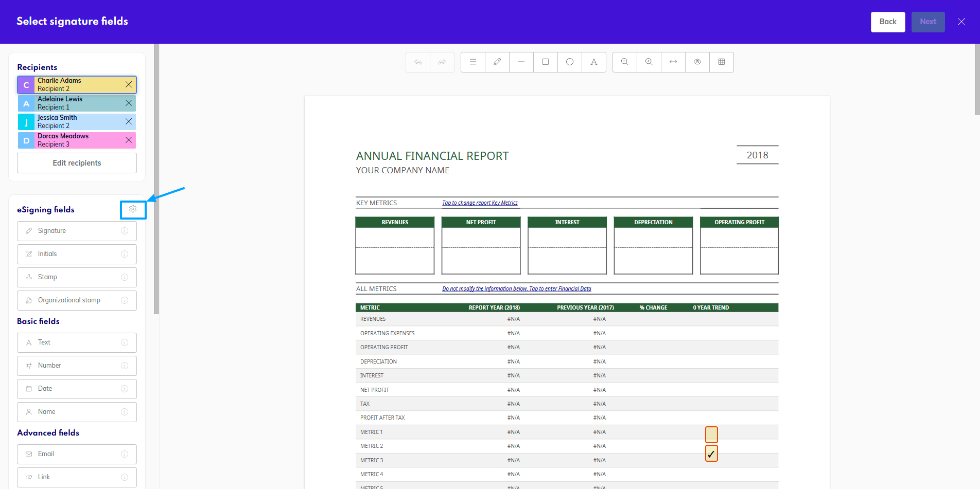980x489 pixels.
Task: Click the Edit recipients button
Action: (77, 163)
